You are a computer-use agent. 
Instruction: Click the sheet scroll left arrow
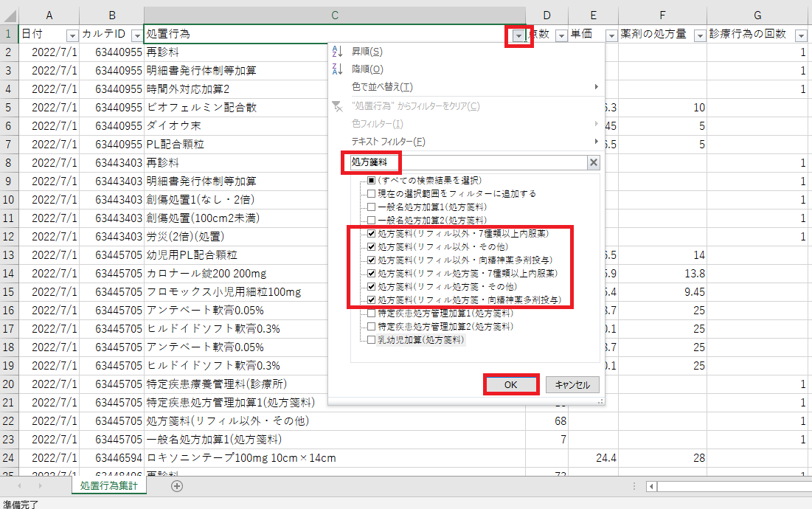coord(19,485)
